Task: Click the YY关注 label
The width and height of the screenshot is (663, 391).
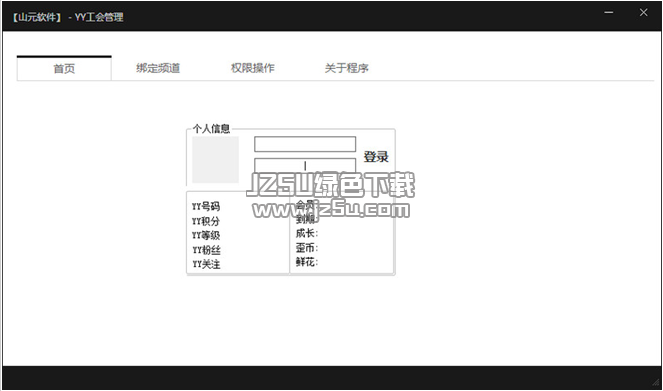Action: click(206, 264)
